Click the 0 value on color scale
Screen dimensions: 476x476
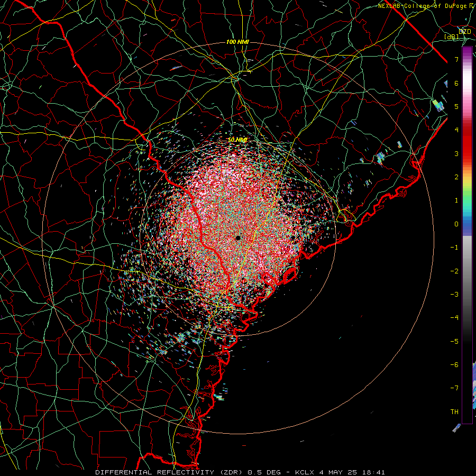pos(456,224)
